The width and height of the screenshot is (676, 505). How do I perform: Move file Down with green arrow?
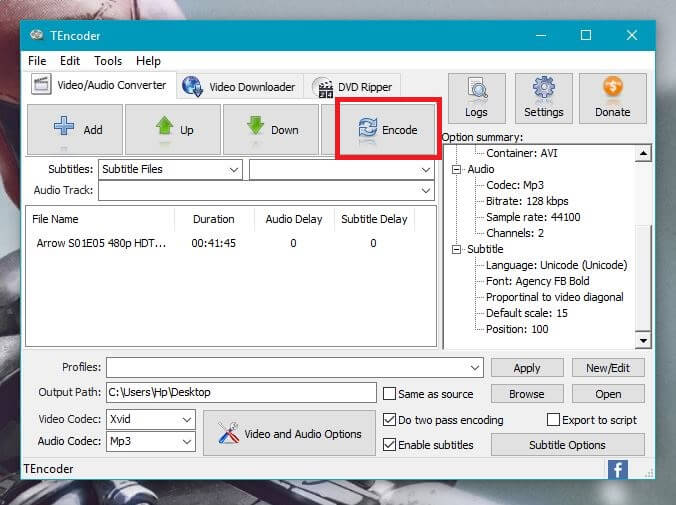(x=271, y=129)
